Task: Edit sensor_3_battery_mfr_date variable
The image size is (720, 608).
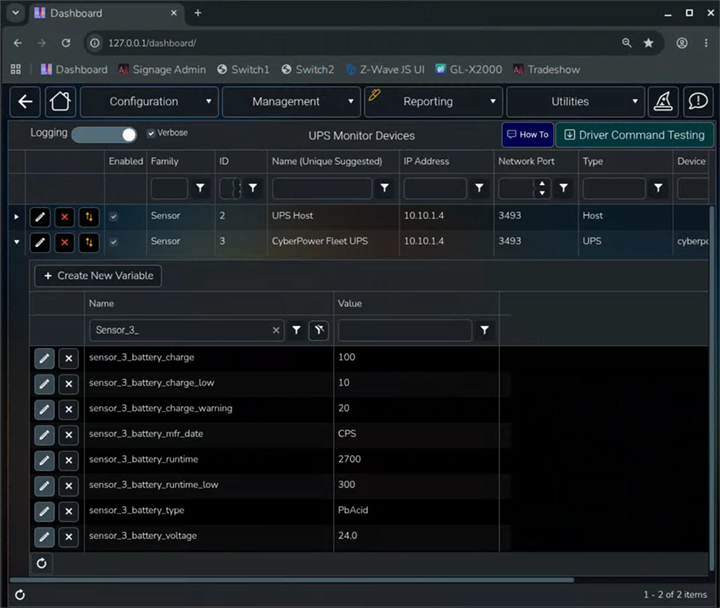Action: [44, 435]
